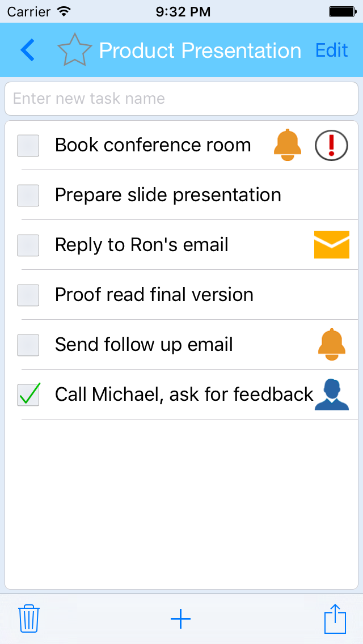363x644 pixels.
Task: Tap the back arrow in the header
Action: coord(27,50)
